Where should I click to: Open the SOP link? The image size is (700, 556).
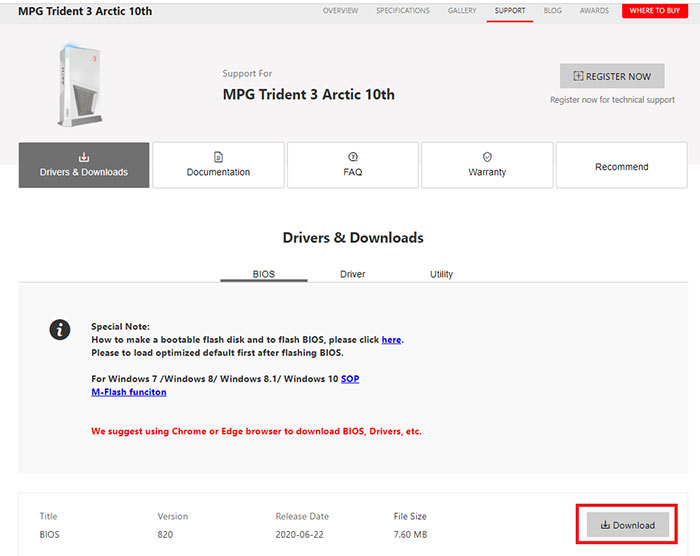[x=350, y=379]
